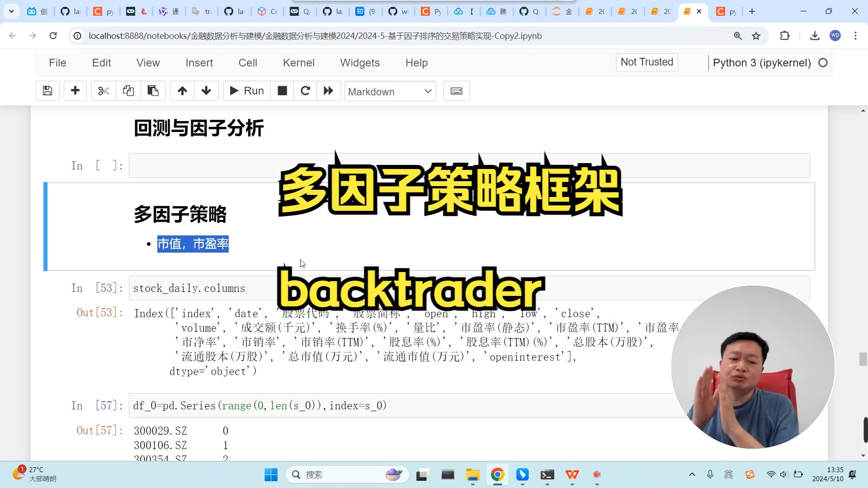Open File Explorer from the taskbar
Viewport: 868px width, 488px height.
[473, 474]
